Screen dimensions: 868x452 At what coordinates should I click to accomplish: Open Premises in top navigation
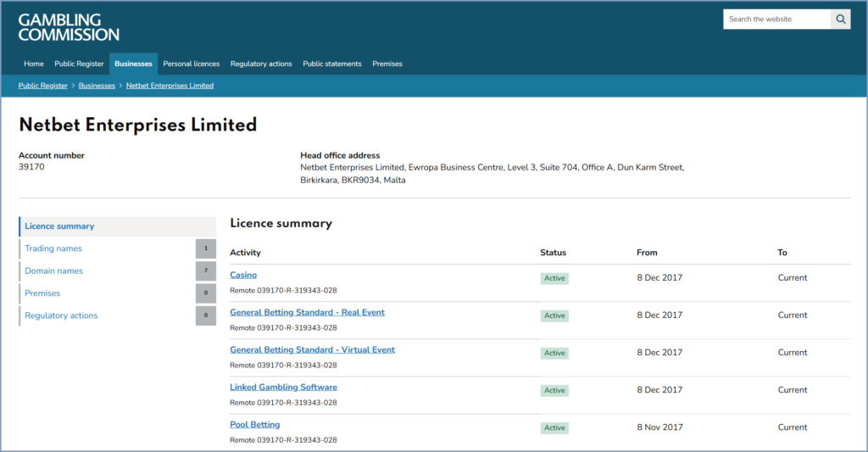(387, 64)
